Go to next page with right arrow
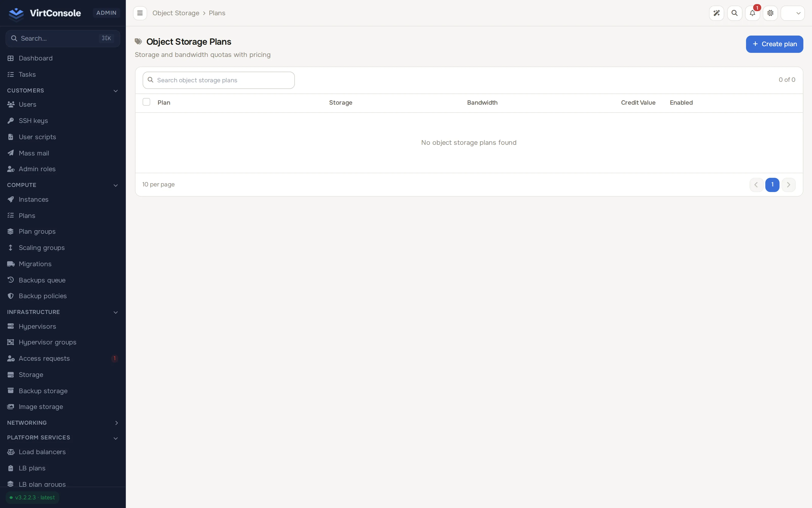Screen dimensions: 812x508 click(788, 185)
